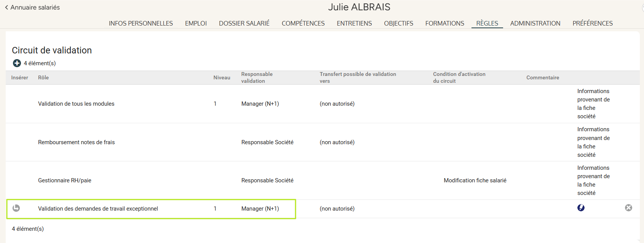Image resolution: width=644 pixels, height=243 pixels.
Task: Select the COMPÉTENCES tab
Action: [303, 23]
